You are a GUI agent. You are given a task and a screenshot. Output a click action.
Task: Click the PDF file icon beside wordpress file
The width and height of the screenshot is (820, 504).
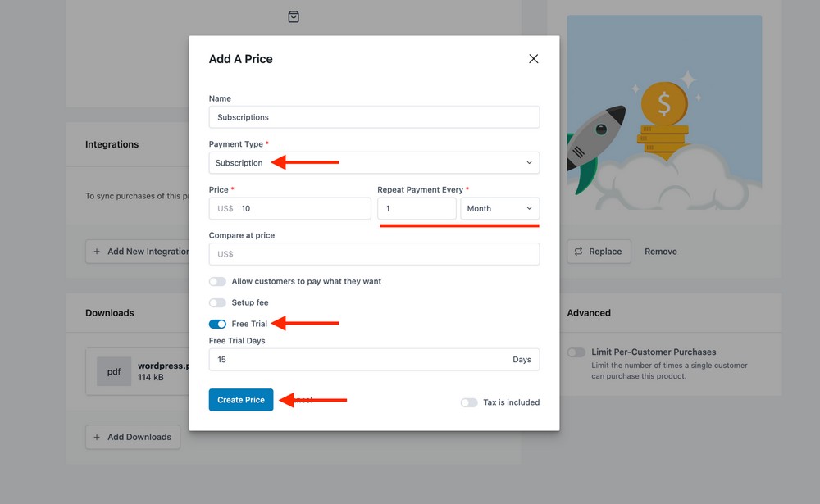click(x=114, y=371)
